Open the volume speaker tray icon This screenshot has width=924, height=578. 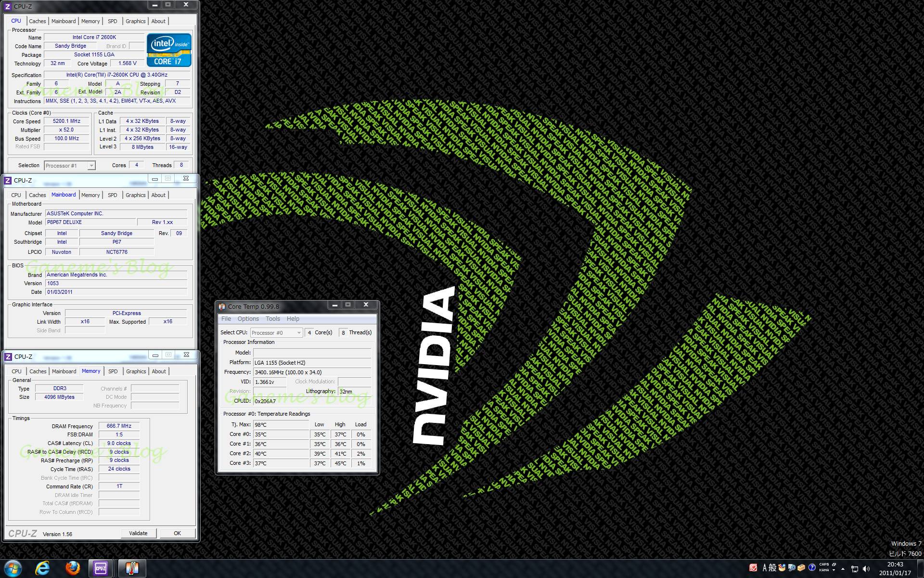(x=866, y=569)
